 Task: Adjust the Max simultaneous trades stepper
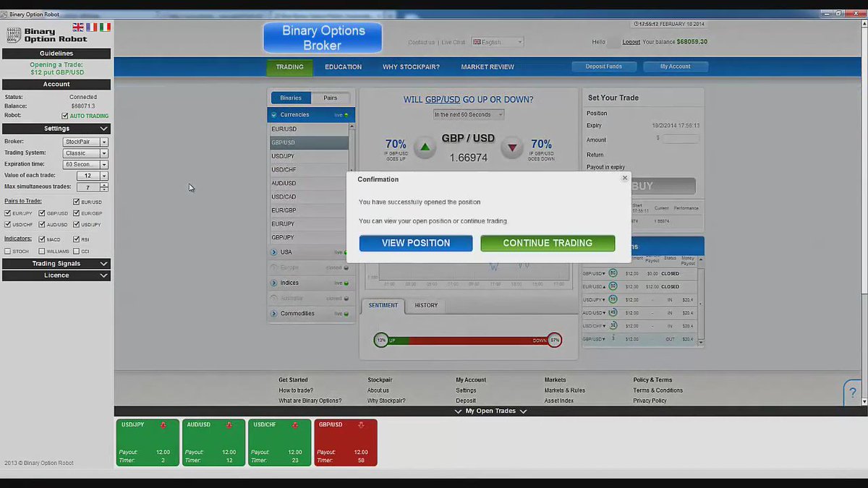pyautogui.click(x=104, y=187)
